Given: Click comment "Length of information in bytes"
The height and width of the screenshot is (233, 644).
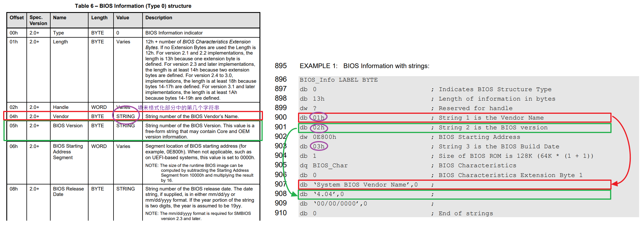Looking at the screenshot, I should click(x=497, y=99).
